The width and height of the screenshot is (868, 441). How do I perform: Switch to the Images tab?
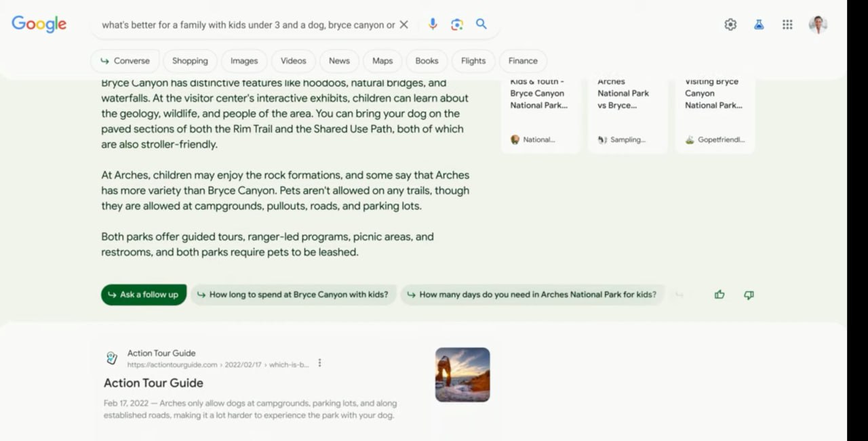click(x=244, y=60)
